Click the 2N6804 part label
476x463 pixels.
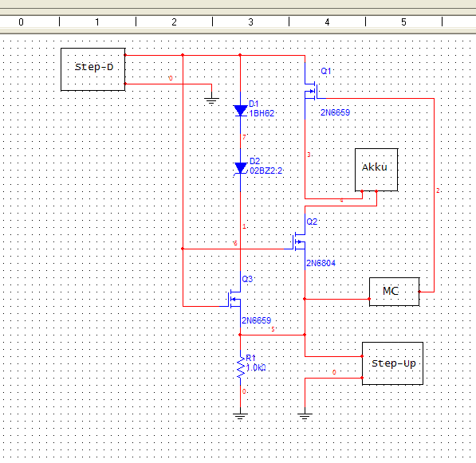[321, 263]
